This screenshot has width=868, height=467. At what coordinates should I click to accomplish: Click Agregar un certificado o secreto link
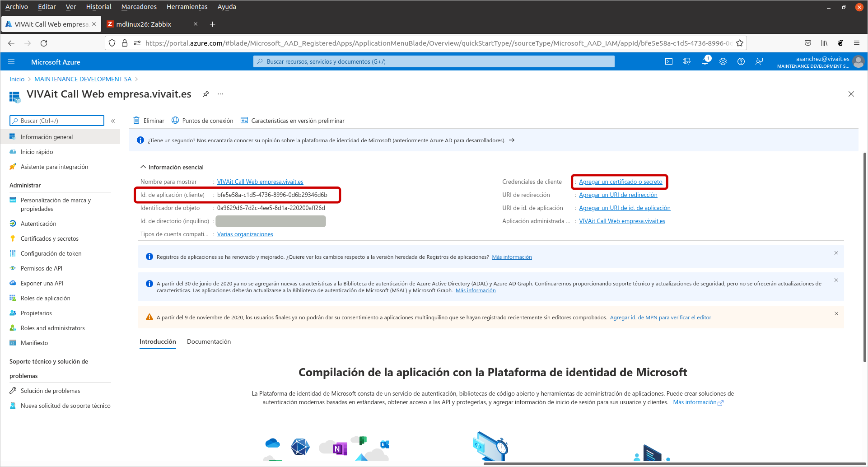621,182
